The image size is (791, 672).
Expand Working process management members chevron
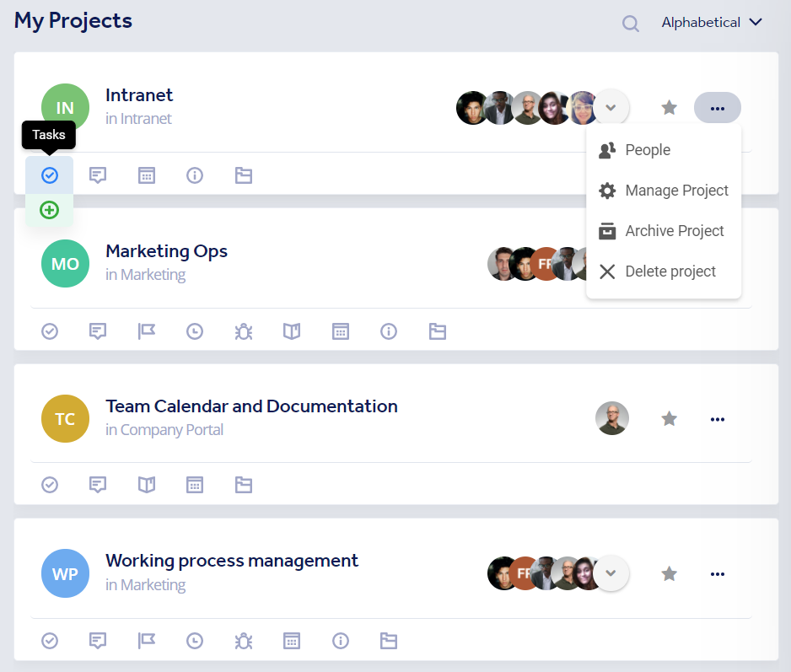(x=612, y=574)
